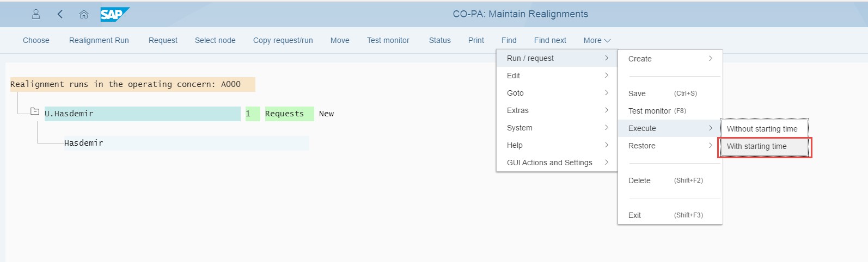The height and width of the screenshot is (262, 868).
Task: Expand the Create submenu
Action: coord(670,59)
